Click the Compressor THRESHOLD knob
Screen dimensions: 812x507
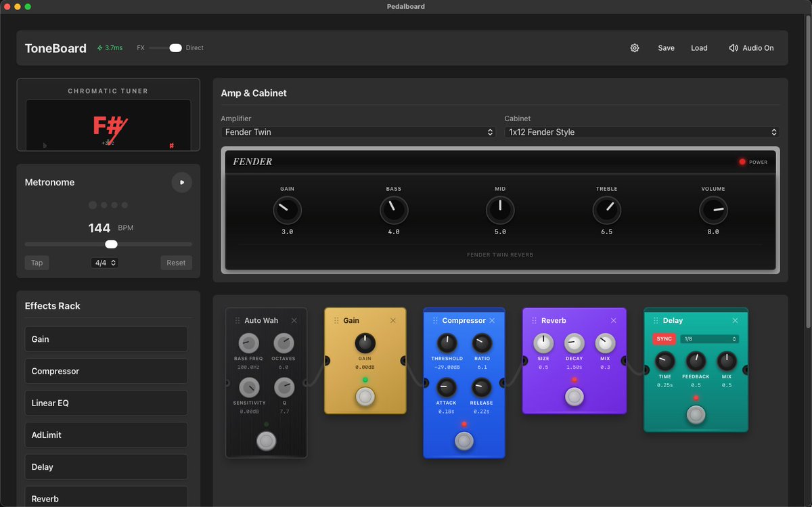coord(447,343)
